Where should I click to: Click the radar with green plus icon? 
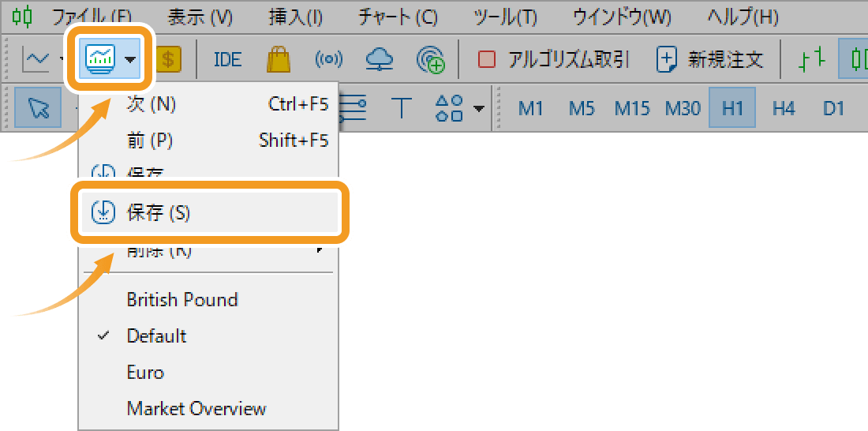pyautogui.click(x=431, y=59)
